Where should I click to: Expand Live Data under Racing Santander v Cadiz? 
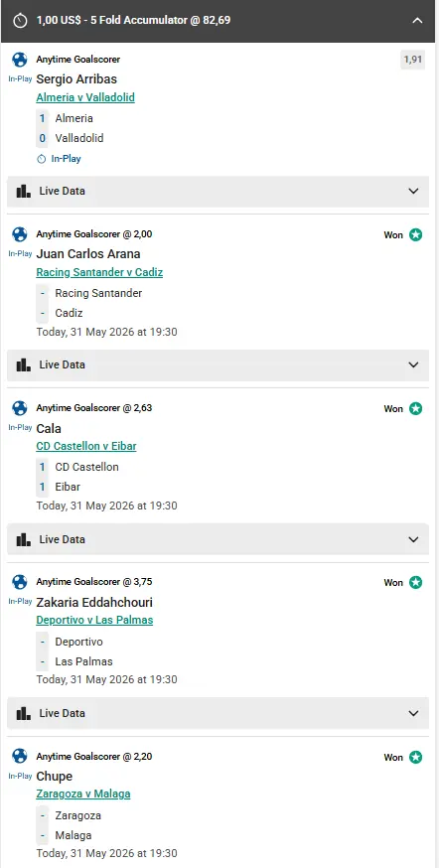pos(218,364)
